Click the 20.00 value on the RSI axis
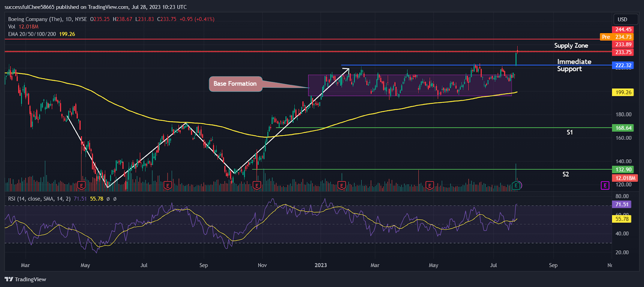The height and width of the screenshot is (287, 644). [x=622, y=252]
